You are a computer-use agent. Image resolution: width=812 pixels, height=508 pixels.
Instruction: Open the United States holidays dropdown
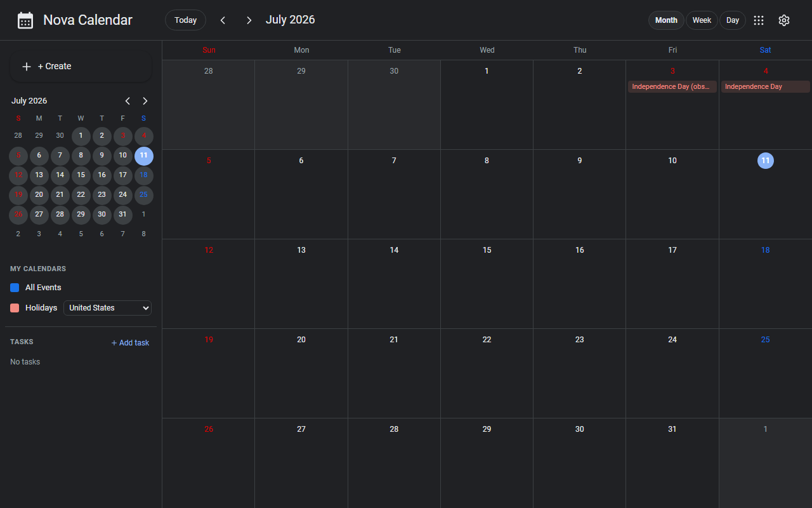(107, 308)
